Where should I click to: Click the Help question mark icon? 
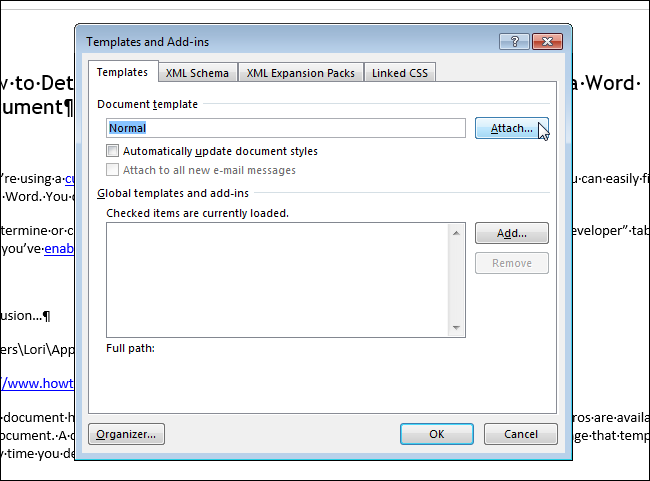(514, 41)
